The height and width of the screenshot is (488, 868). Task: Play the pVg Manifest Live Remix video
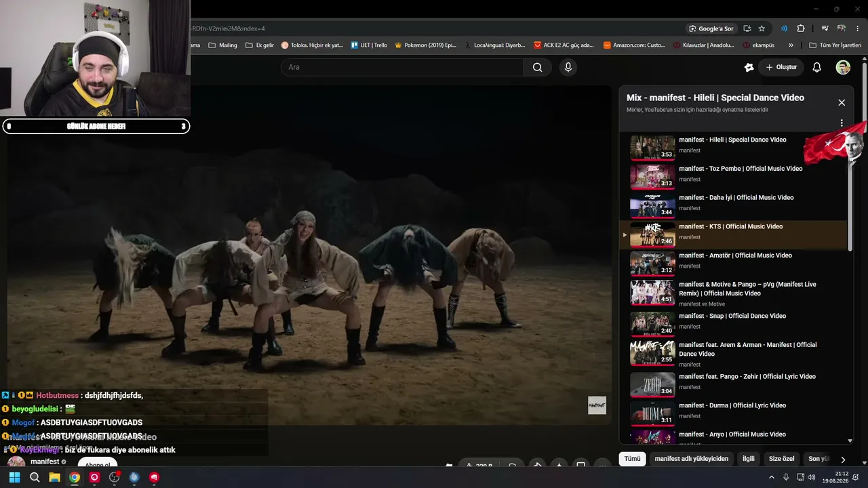(x=732, y=293)
